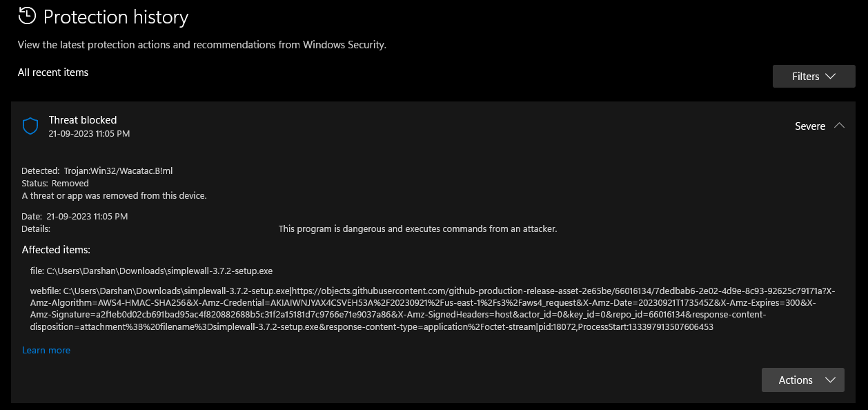Click the chevron next to Severe
This screenshot has height=410, width=868.
839,126
